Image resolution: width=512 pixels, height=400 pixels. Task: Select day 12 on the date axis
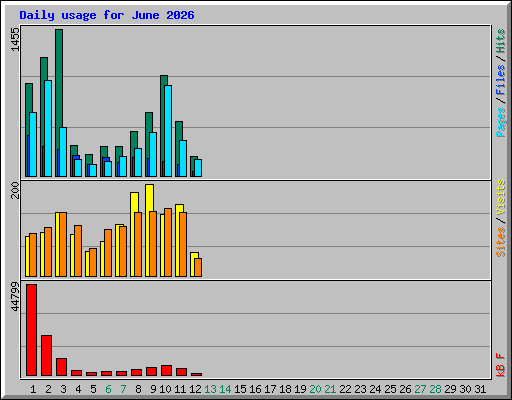point(195,389)
